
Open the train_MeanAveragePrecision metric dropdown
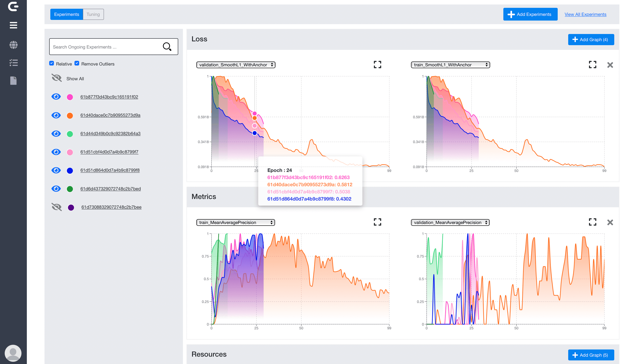coord(235,222)
